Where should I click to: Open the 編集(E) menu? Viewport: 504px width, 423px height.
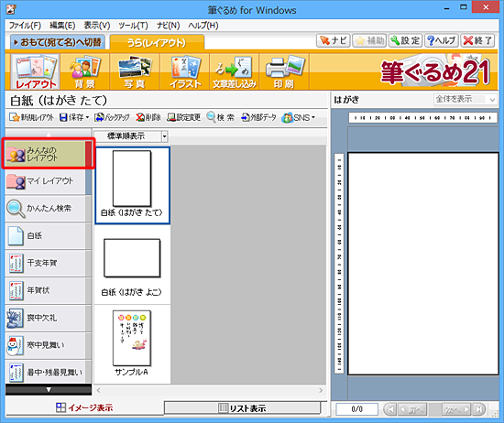point(62,26)
